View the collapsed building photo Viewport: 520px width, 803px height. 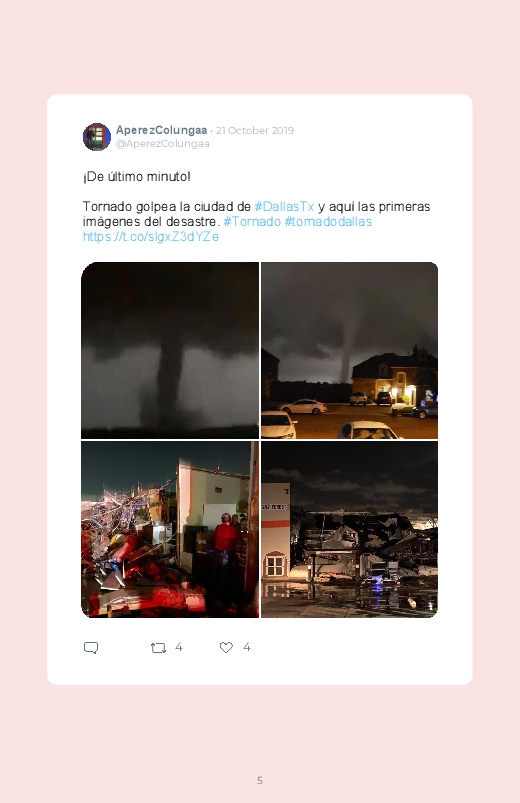(x=349, y=530)
